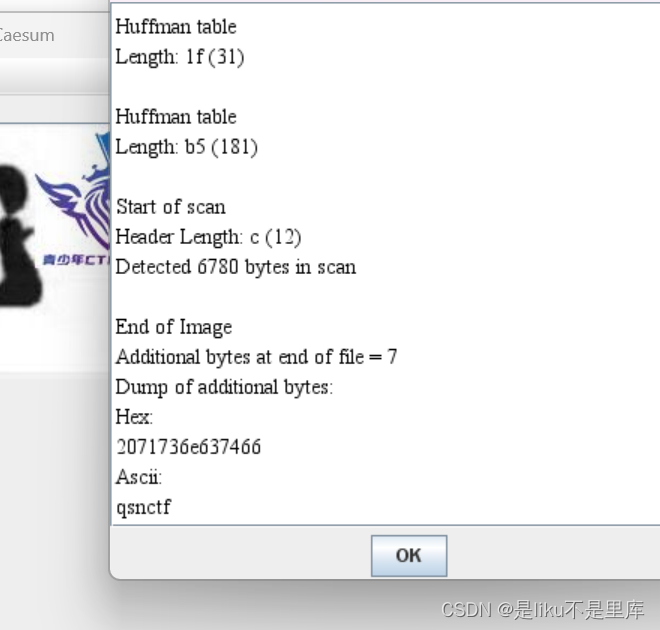Click the Huffman table heading above Length 1f
Viewport: 660px width, 630px height.
pos(176,27)
